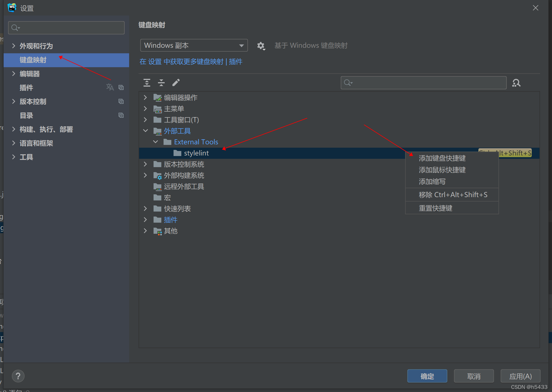Image resolution: width=552 pixels, height=392 pixels.
Task: Click the translate icon beside 插件
Action: pos(110,87)
